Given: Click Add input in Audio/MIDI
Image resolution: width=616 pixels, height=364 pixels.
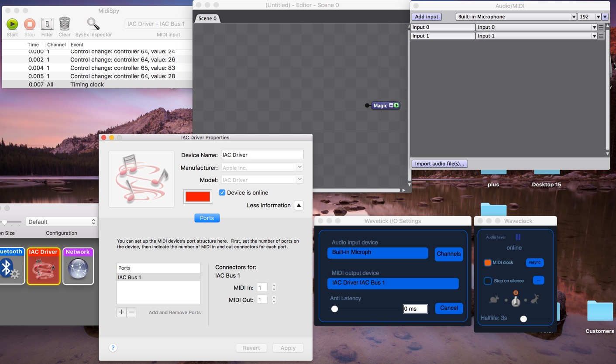Looking at the screenshot, I should click(427, 17).
